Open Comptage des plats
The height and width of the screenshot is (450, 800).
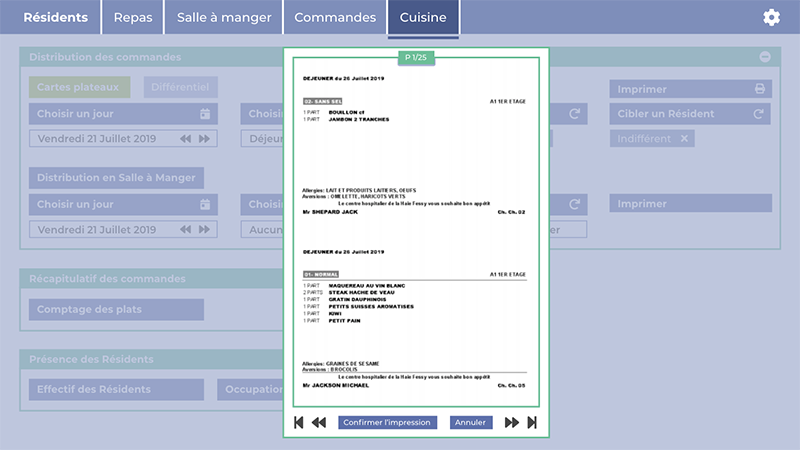(116, 310)
